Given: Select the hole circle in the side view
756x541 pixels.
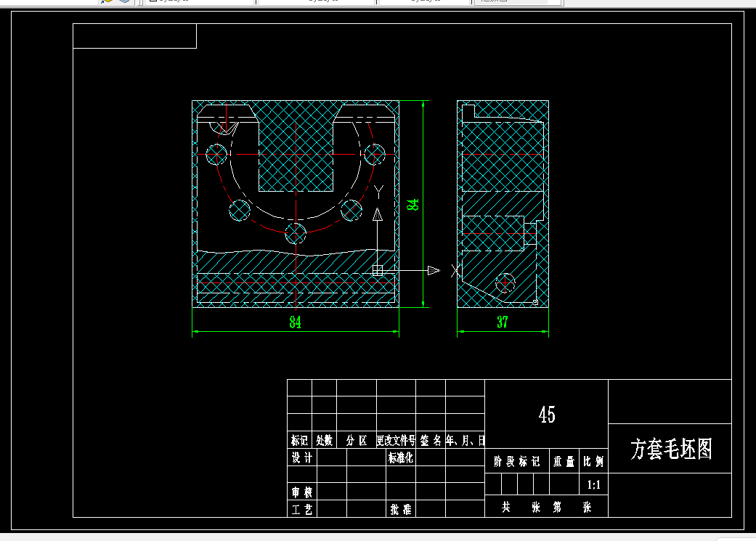Looking at the screenshot, I should click(505, 283).
